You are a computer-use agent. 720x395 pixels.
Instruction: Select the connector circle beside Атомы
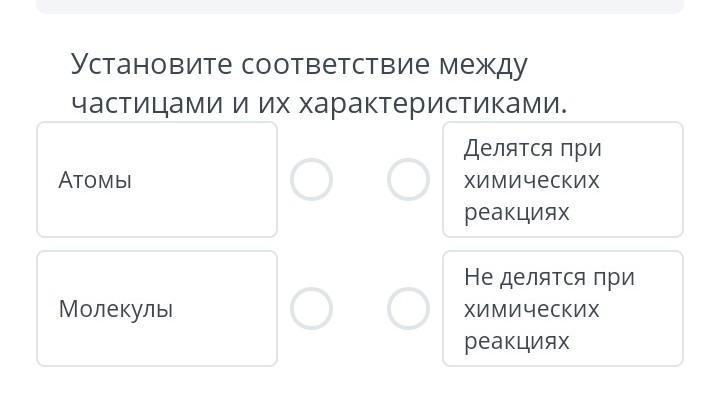tap(311, 179)
